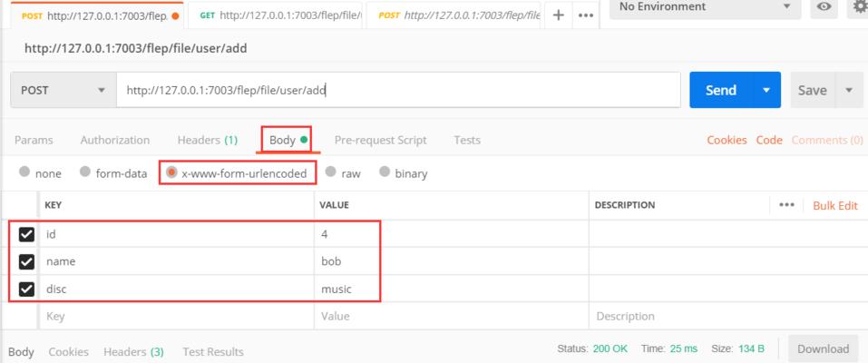Screen dimensions: 868x363
Task: Expand the Send button dropdown arrow
Action: click(766, 90)
